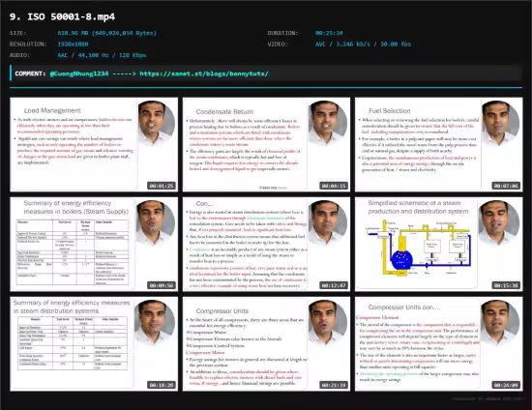Click the 'RESOLUTION:' label
532x410 pixels.
pyautogui.click(x=28, y=44)
